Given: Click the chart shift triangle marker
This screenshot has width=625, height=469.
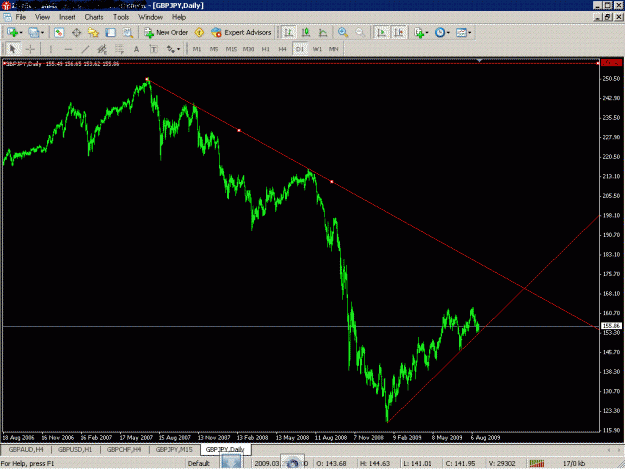Looking at the screenshot, I should 480,61.
